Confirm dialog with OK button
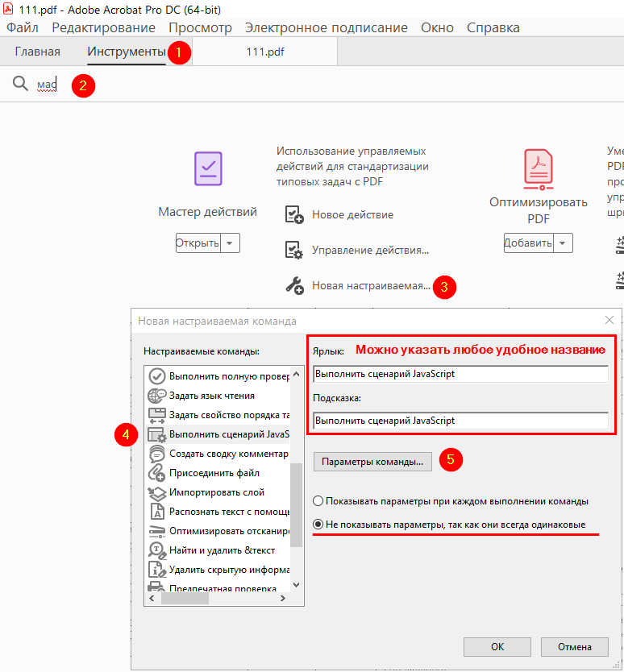 pos(497,646)
